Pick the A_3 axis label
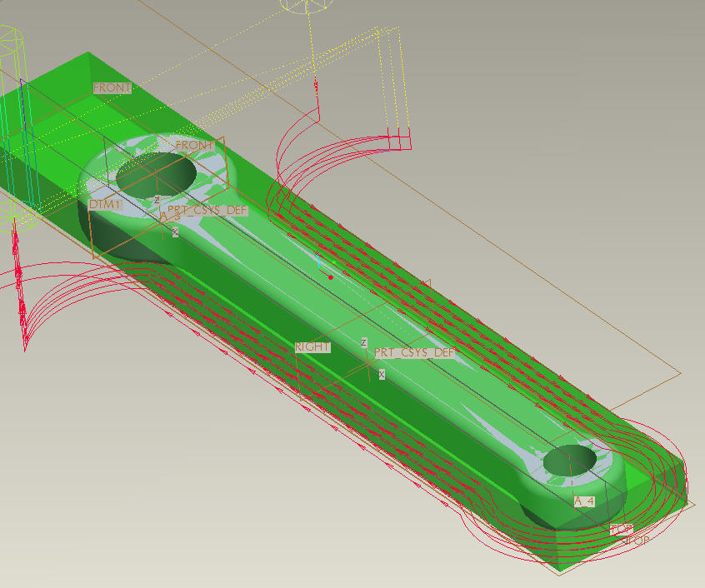The height and width of the screenshot is (588, 705). (172, 217)
